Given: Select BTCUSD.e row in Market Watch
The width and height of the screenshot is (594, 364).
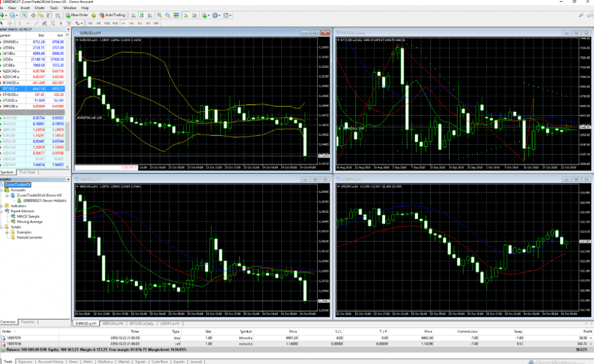Looking at the screenshot, I should click(x=9, y=89).
